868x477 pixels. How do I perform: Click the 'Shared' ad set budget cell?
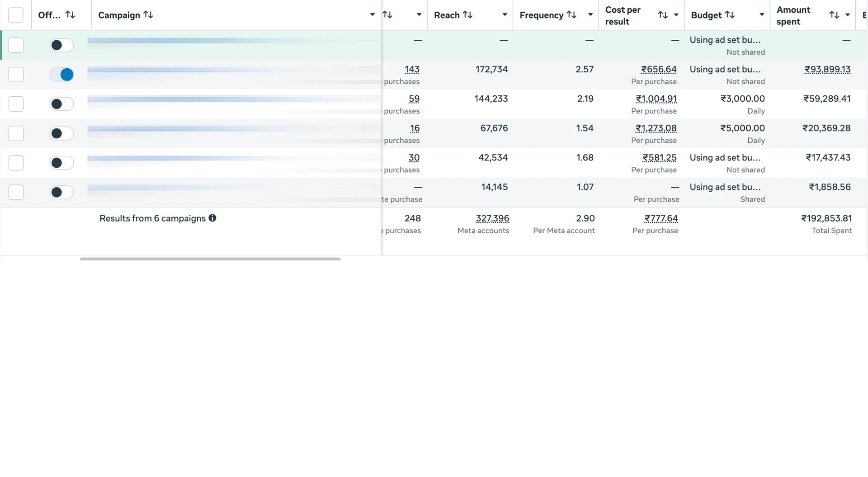pos(727,193)
